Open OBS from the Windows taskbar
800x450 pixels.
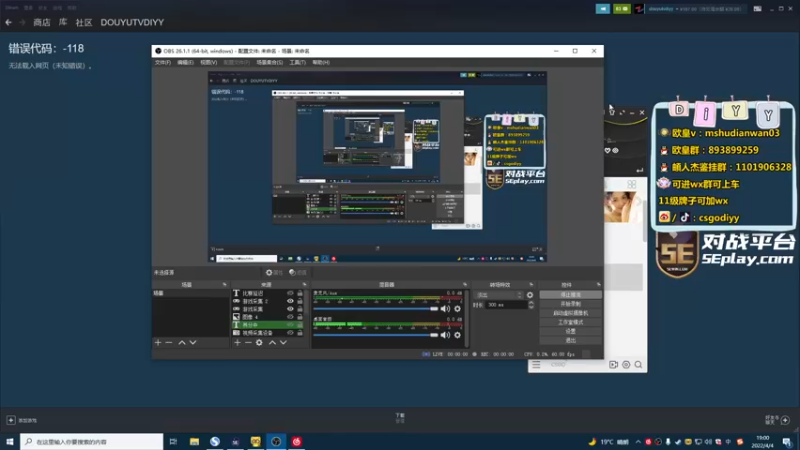276,442
